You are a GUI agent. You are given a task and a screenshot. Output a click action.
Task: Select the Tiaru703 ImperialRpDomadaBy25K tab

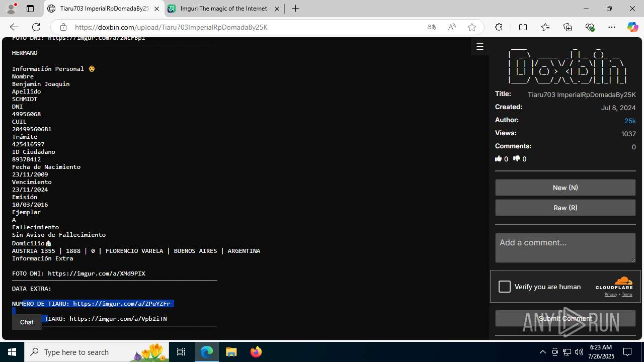[104, 9]
